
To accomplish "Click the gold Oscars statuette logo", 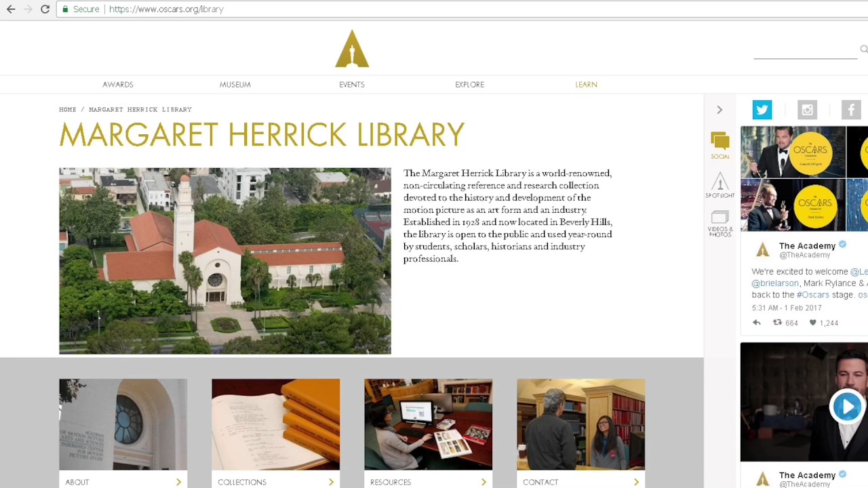I will 352,48.
